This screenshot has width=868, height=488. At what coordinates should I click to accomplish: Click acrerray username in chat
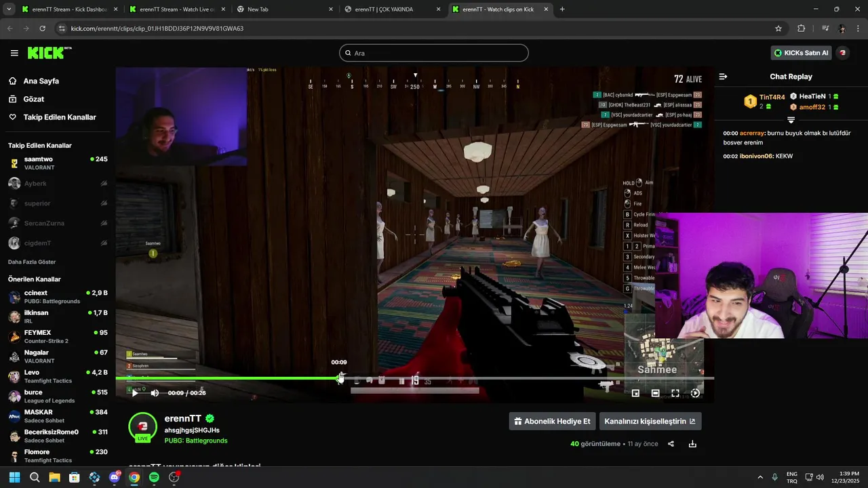point(751,134)
